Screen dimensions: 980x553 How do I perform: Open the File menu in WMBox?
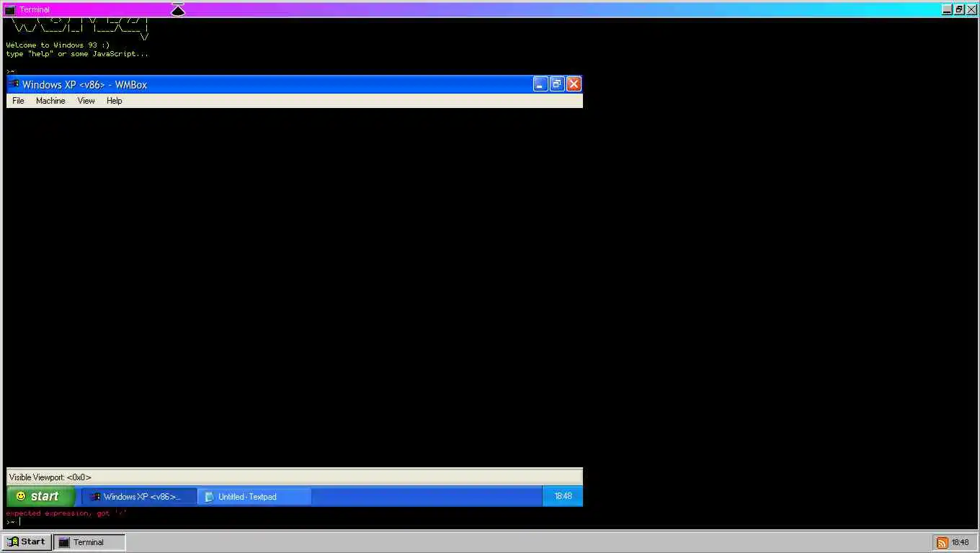18,101
